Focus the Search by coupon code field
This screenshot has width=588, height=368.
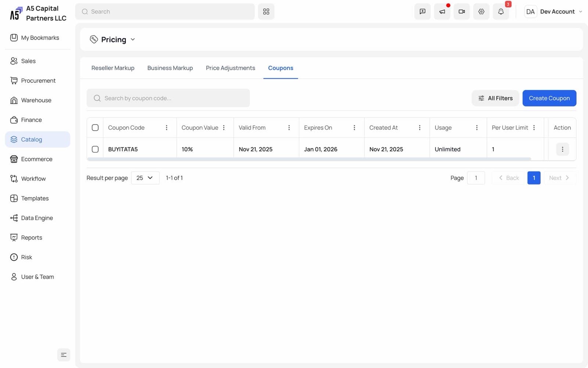coord(168,98)
